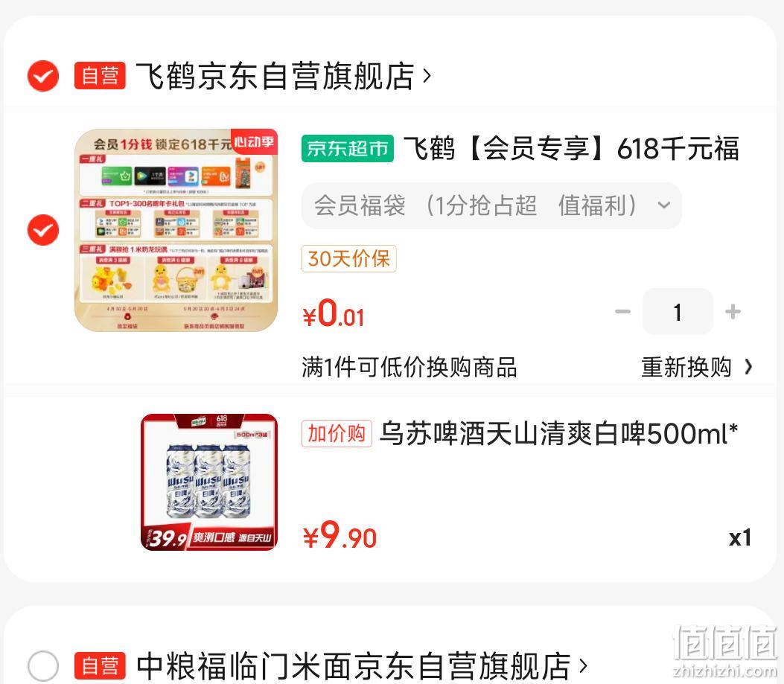Tap the 京东超市 green tag
Viewport: 784px width, 684px height.
click(x=348, y=149)
